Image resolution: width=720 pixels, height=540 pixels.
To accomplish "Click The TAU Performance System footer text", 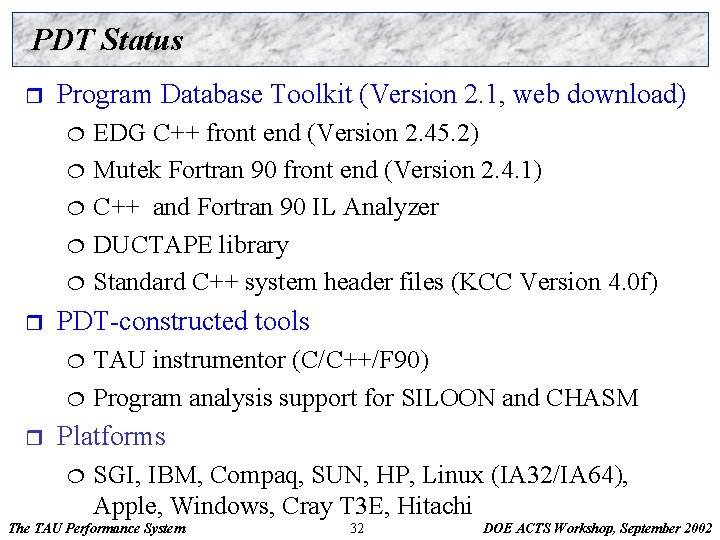I will tap(97, 529).
